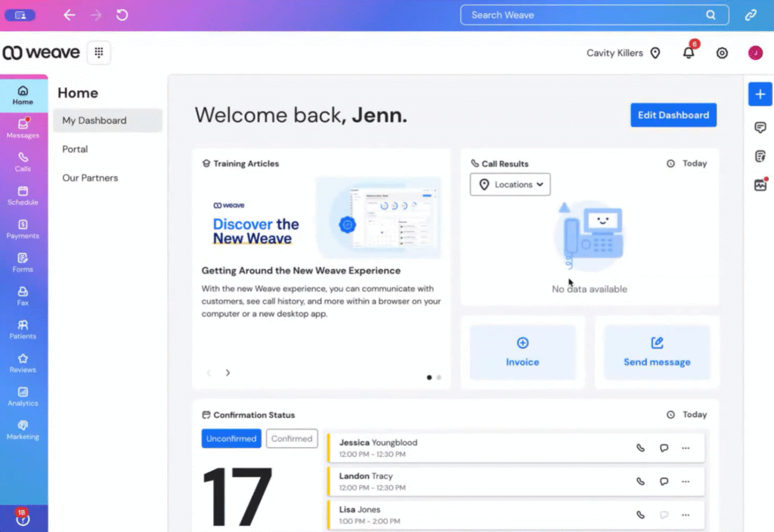Click the Cavity Killers location name
Viewport: 774px width, 532px height.
pos(615,53)
